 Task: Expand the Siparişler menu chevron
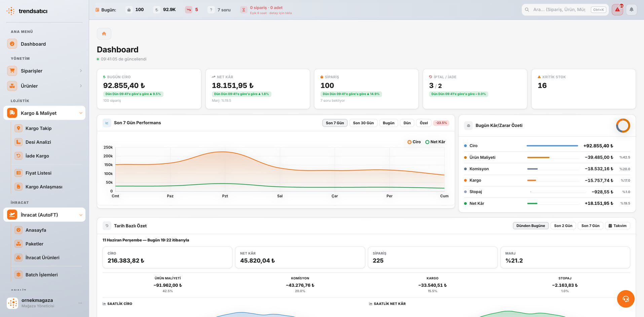(x=81, y=71)
